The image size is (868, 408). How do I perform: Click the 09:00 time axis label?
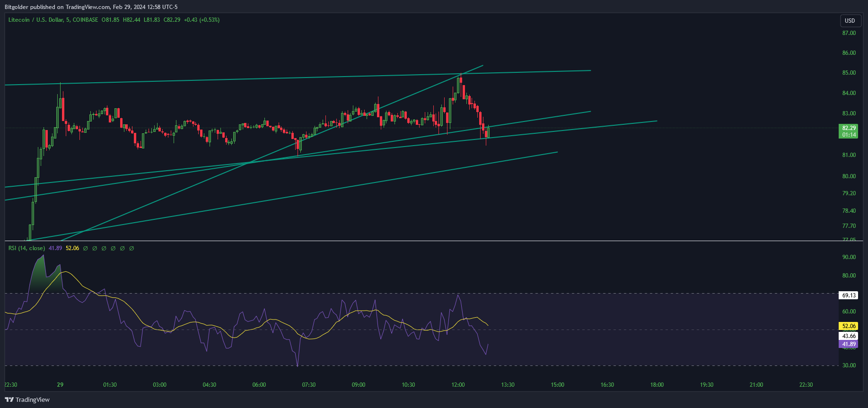coord(359,385)
